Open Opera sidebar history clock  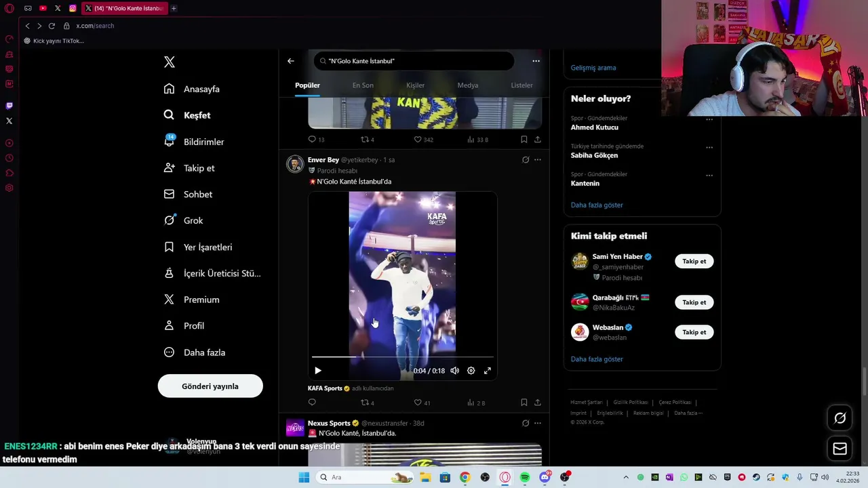[9, 158]
